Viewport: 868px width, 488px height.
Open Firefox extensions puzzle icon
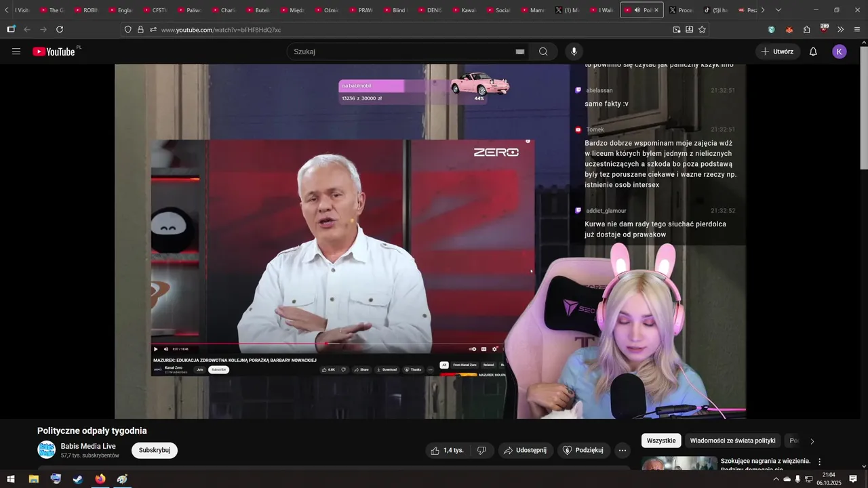click(806, 29)
